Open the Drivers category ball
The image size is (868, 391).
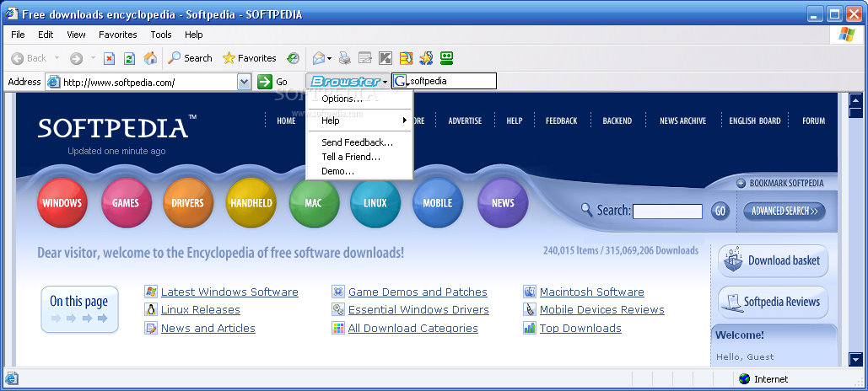187,203
